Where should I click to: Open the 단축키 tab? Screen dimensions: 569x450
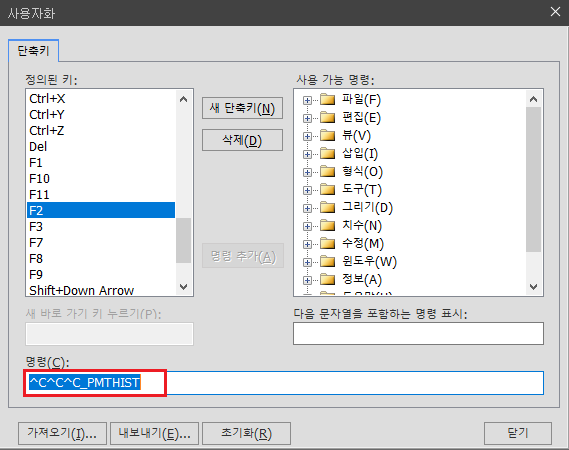(33, 51)
